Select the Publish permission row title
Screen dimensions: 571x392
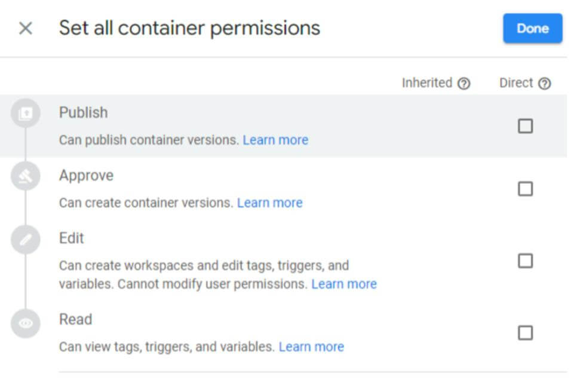coord(83,112)
